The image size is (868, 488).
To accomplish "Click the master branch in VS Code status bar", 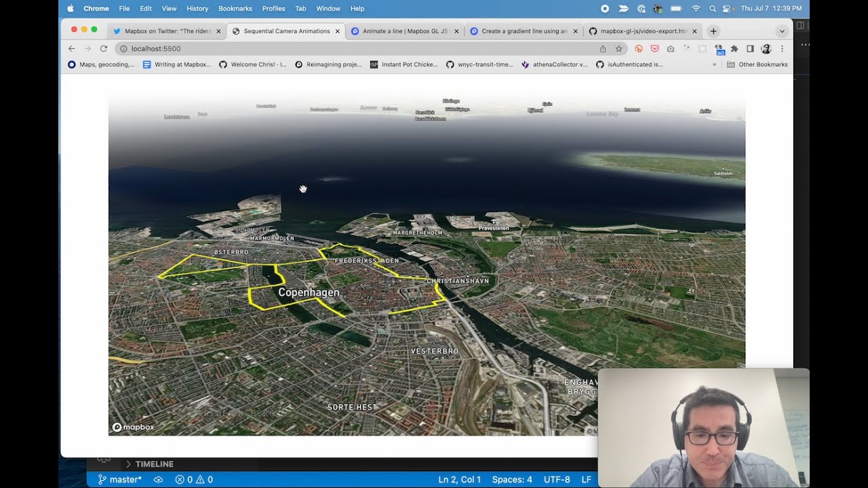I will click(x=119, y=479).
